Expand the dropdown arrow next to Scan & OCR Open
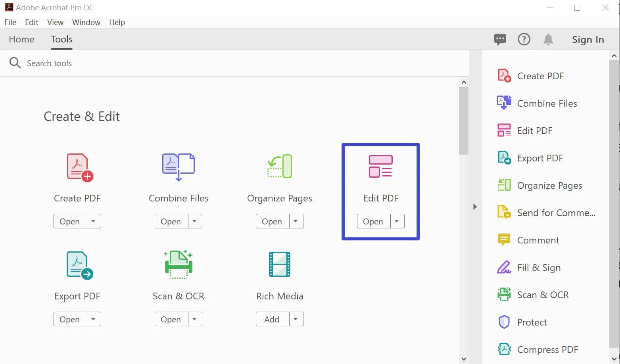The width and height of the screenshot is (620, 364). 195,319
